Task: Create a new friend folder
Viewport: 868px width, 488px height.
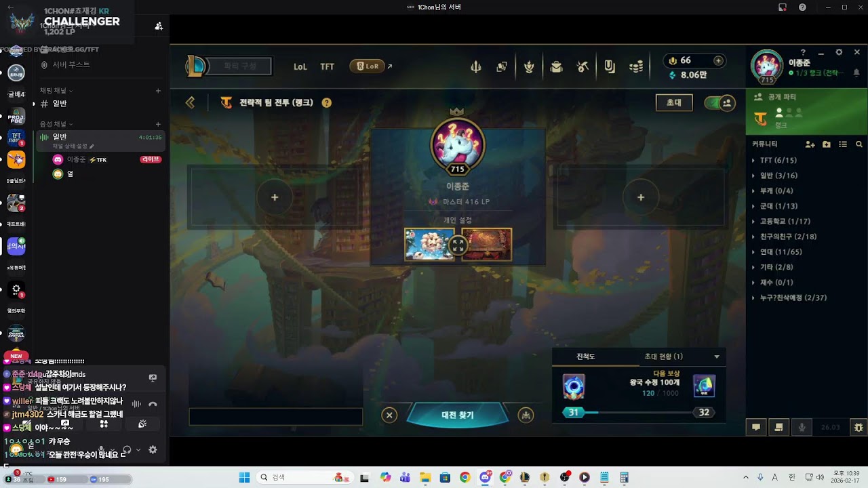Action: click(826, 144)
